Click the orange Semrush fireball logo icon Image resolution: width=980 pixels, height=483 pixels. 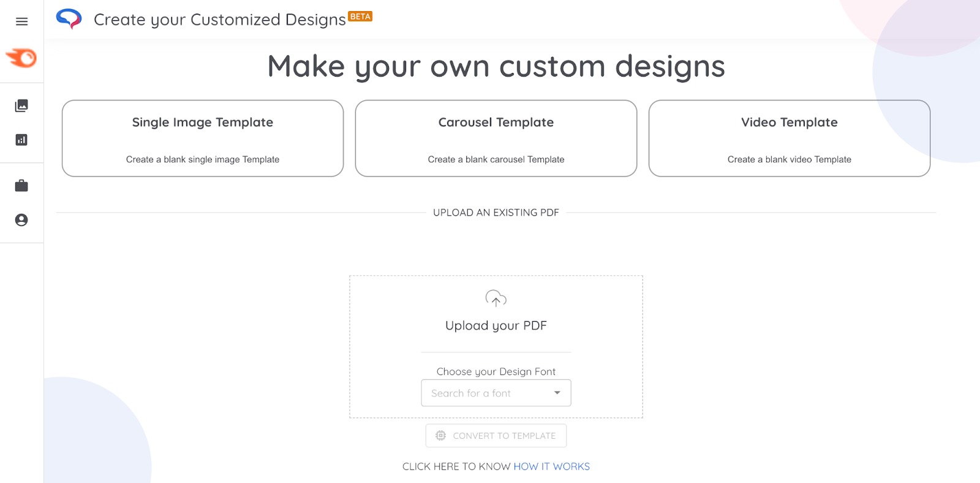click(21, 58)
